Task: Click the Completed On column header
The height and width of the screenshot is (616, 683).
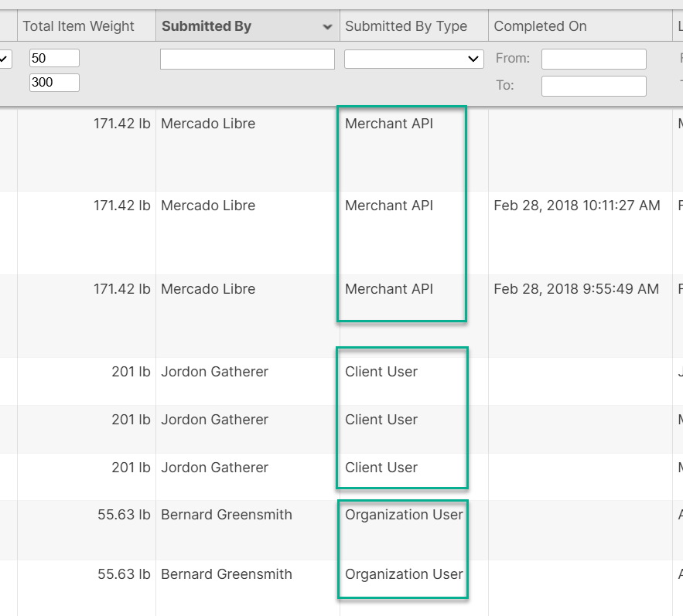Action: click(x=540, y=26)
